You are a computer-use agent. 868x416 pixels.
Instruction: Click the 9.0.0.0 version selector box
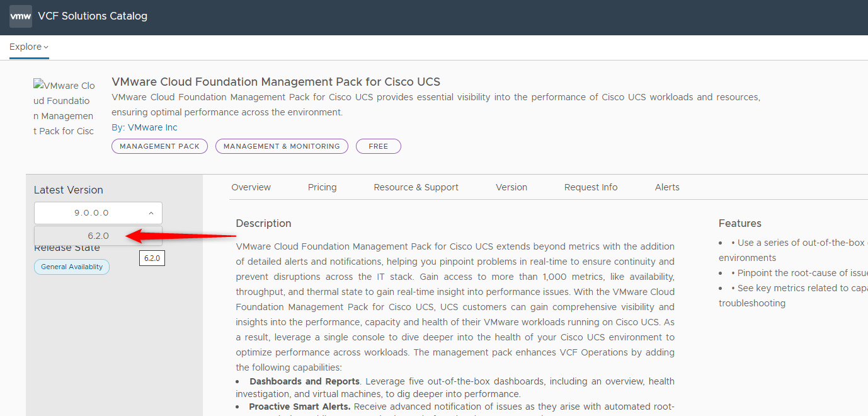tap(92, 213)
